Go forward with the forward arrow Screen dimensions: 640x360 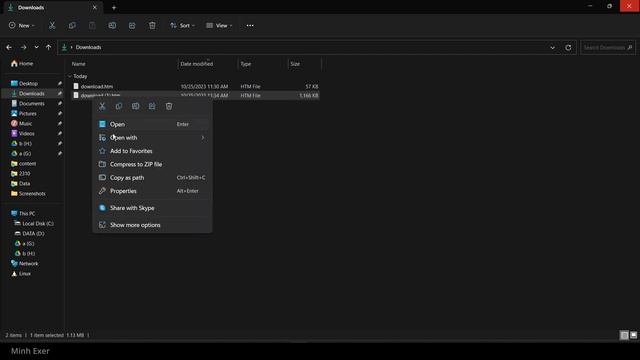point(23,47)
